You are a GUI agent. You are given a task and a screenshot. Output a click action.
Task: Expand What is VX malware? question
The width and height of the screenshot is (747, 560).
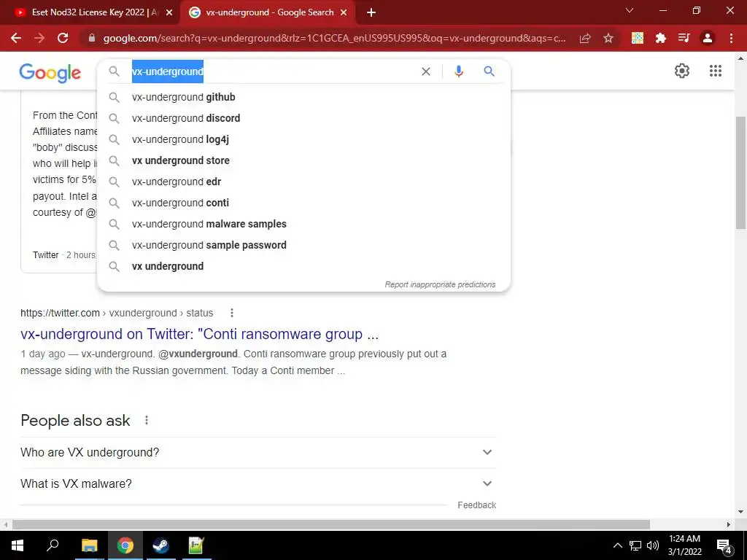(x=258, y=484)
